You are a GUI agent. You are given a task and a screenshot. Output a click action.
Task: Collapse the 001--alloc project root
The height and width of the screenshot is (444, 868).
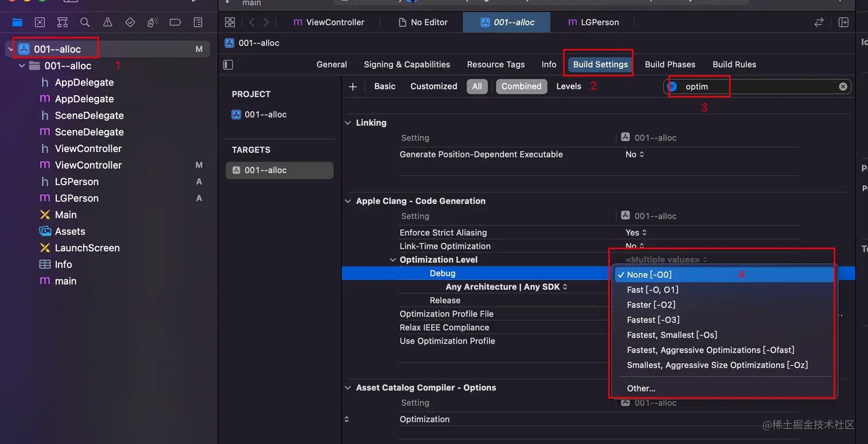click(x=10, y=49)
